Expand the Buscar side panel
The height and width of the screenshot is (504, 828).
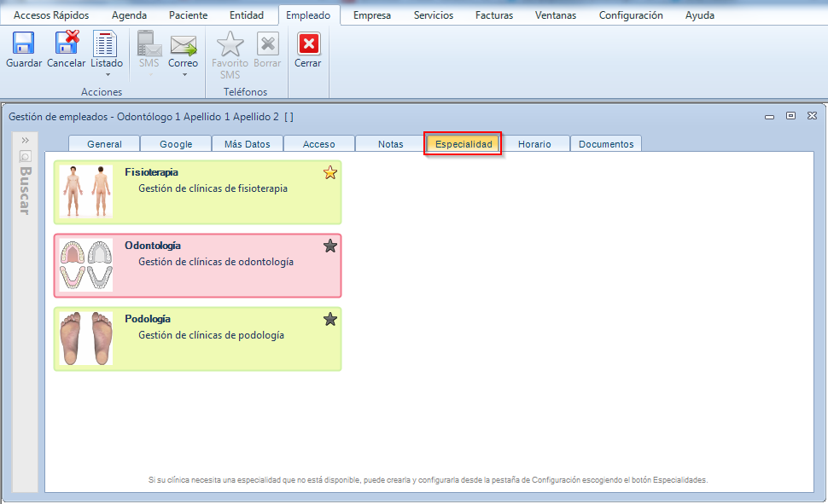click(26, 140)
